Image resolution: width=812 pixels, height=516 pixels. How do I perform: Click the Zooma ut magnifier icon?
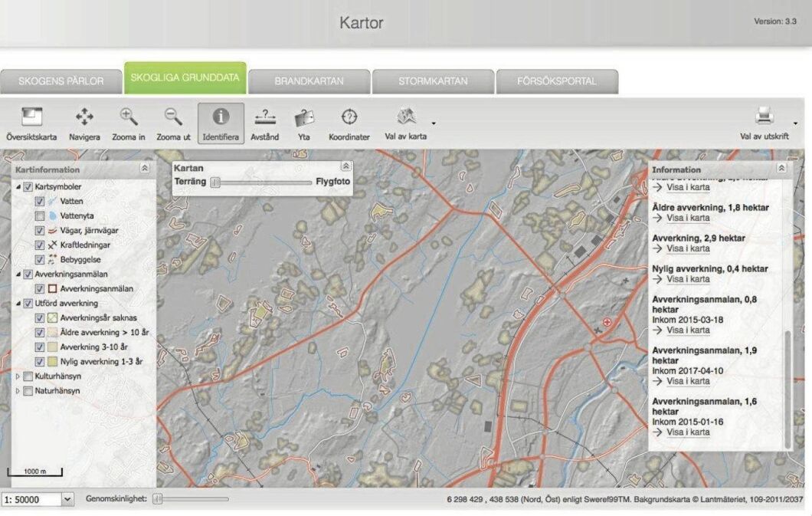point(174,117)
